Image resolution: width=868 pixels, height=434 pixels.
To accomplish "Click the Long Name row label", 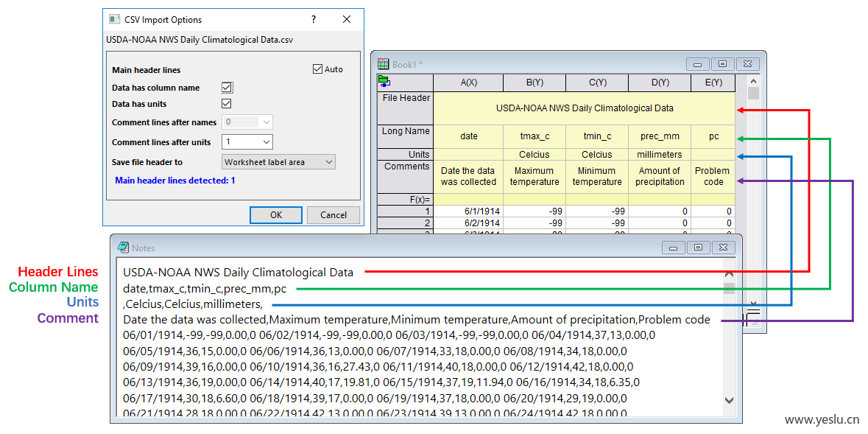I will (406, 136).
